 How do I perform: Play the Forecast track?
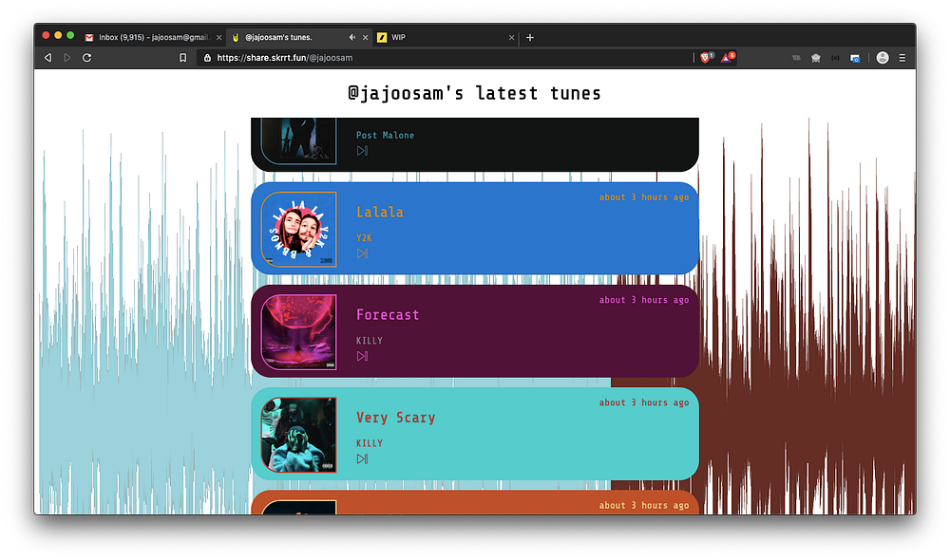pos(362,356)
